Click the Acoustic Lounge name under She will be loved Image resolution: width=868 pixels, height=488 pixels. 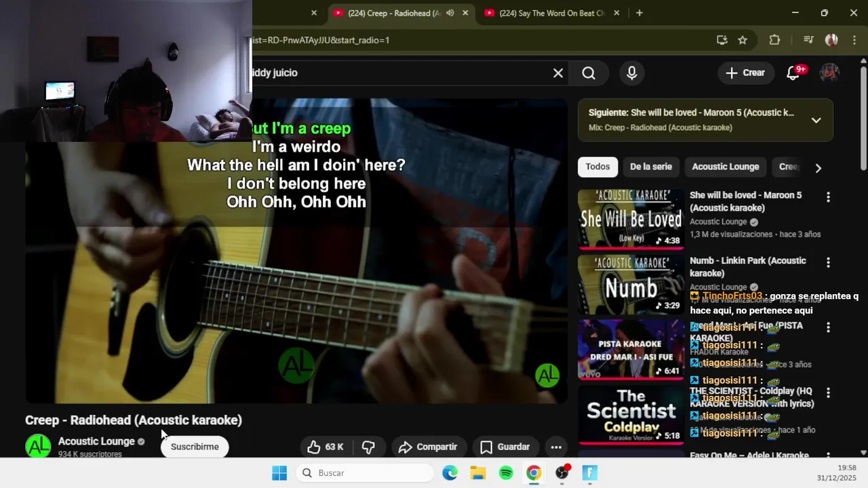click(718, 222)
